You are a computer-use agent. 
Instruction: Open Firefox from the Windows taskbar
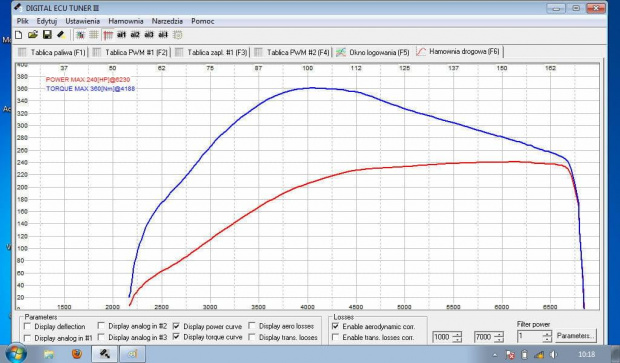(76, 353)
